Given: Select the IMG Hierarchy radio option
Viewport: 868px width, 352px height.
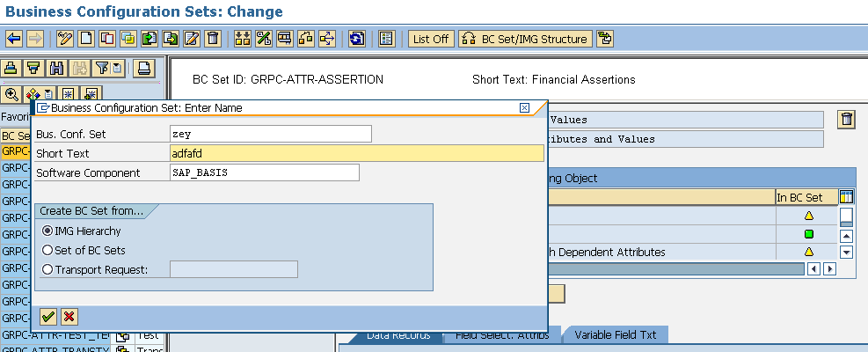Looking at the screenshot, I should (x=47, y=231).
